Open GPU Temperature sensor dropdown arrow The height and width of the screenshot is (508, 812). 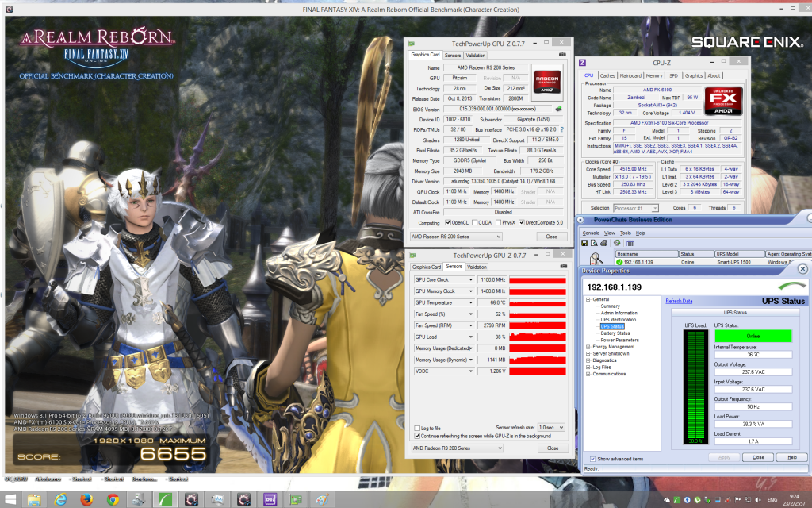(471, 302)
